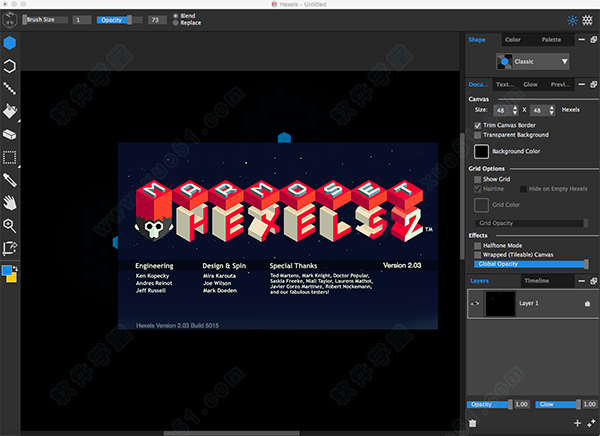Viewport: 600px width, 436px height.
Task: Click the brush size value field
Action: click(82, 20)
